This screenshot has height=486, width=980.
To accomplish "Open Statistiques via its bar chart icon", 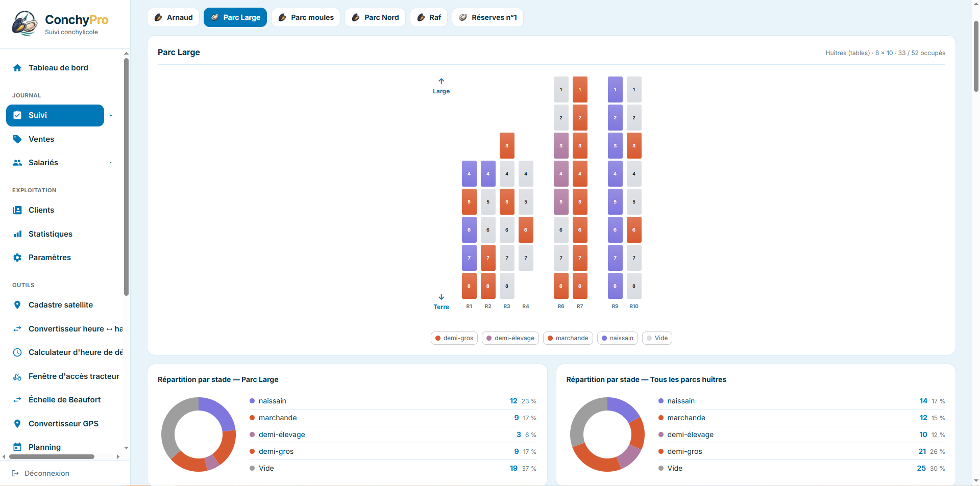I will [17, 234].
